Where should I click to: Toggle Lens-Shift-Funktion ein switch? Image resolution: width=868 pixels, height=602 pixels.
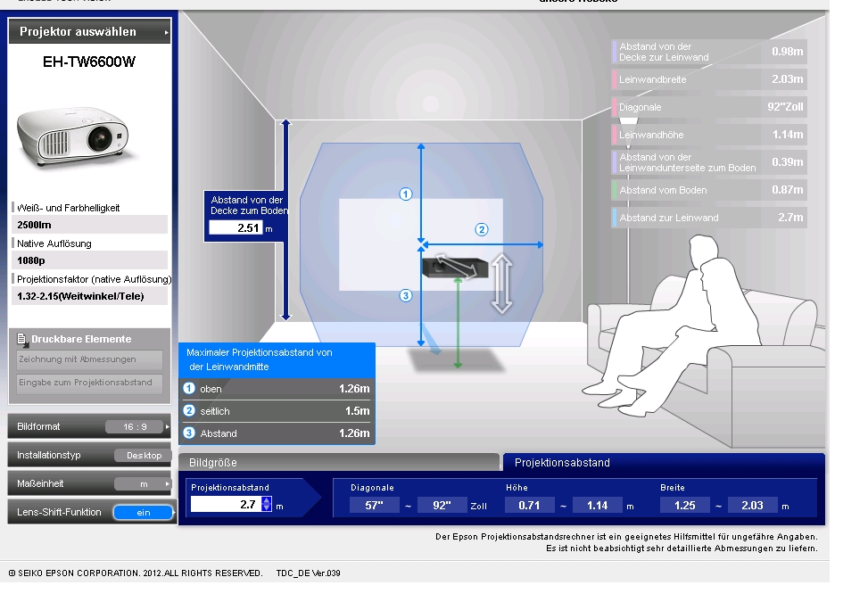tap(144, 512)
